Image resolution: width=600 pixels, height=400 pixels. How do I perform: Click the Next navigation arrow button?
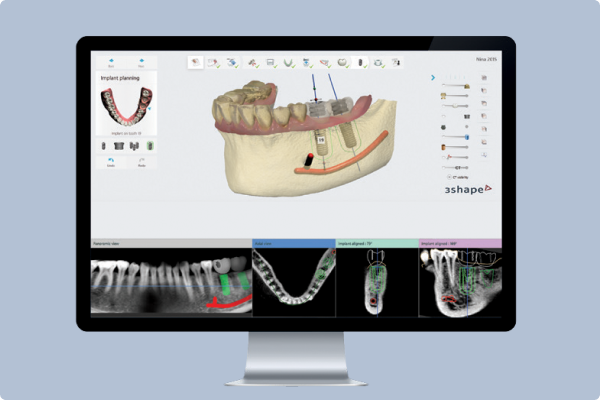[143, 62]
